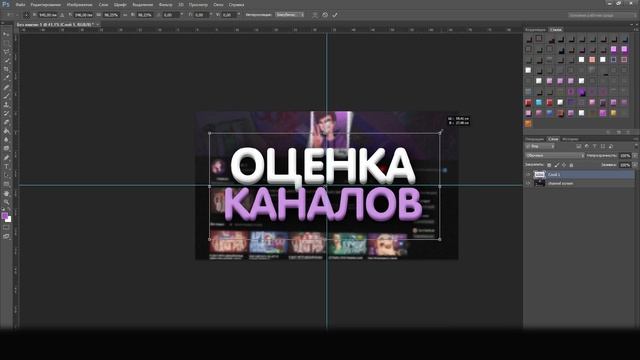The image size is (640, 360).
Task: Select the Eraser tool
Action: point(6,122)
